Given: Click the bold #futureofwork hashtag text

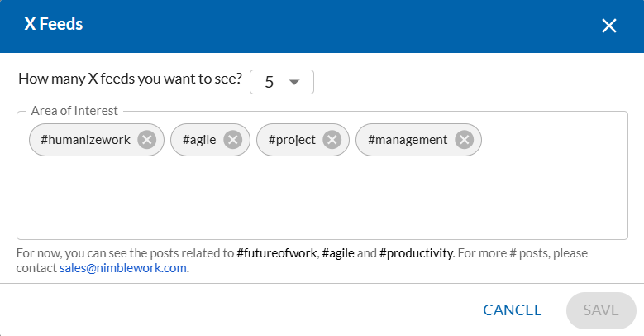Looking at the screenshot, I should (277, 253).
